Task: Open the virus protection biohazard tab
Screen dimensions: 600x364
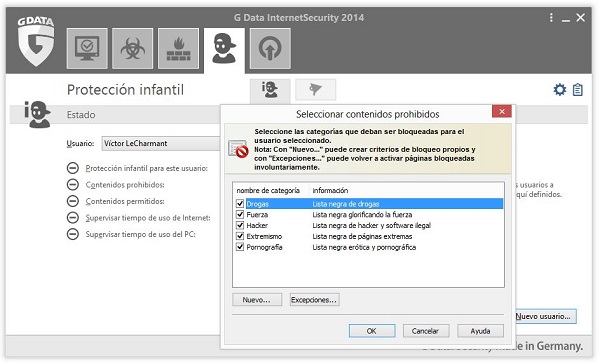Action: (x=132, y=49)
